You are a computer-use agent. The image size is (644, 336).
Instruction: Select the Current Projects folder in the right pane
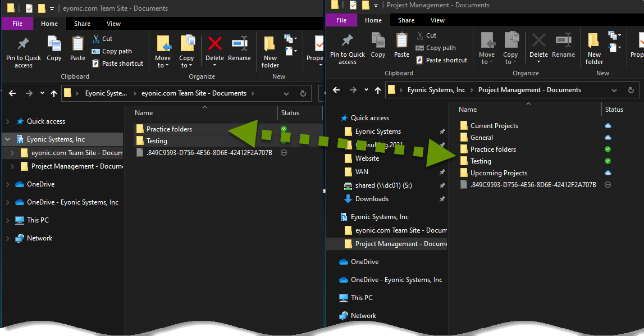tap(495, 125)
